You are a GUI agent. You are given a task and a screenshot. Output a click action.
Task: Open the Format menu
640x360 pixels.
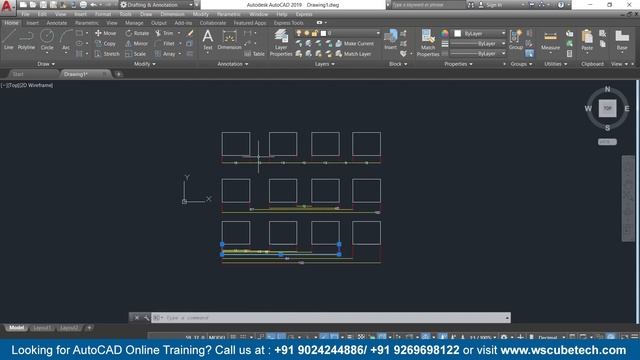(103, 14)
